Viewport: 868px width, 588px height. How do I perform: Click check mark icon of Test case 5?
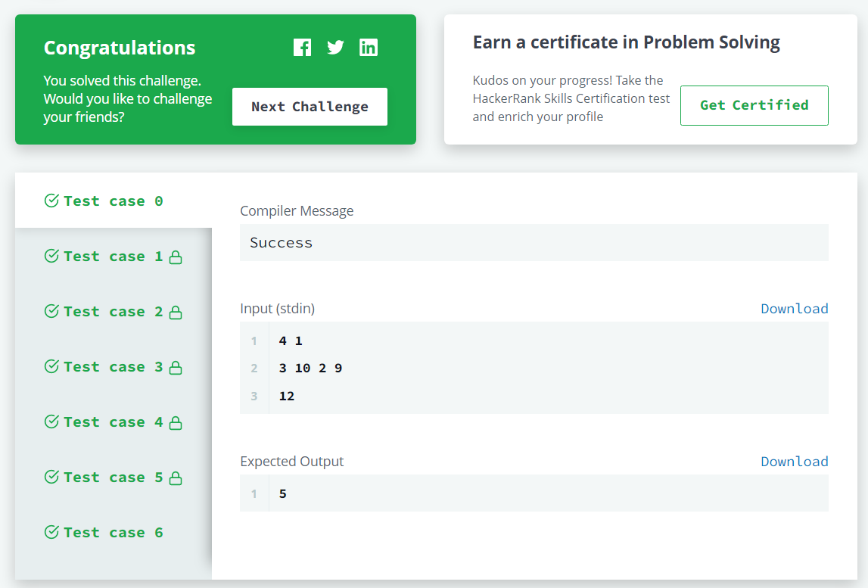pyautogui.click(x=51, y=477)
